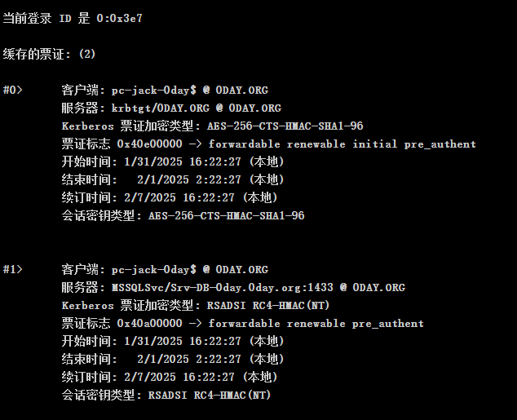Viewport: 517px width, 420px height.
Task: Click the ticket flags value 0x40e00000
Action: tap(149, 144)
